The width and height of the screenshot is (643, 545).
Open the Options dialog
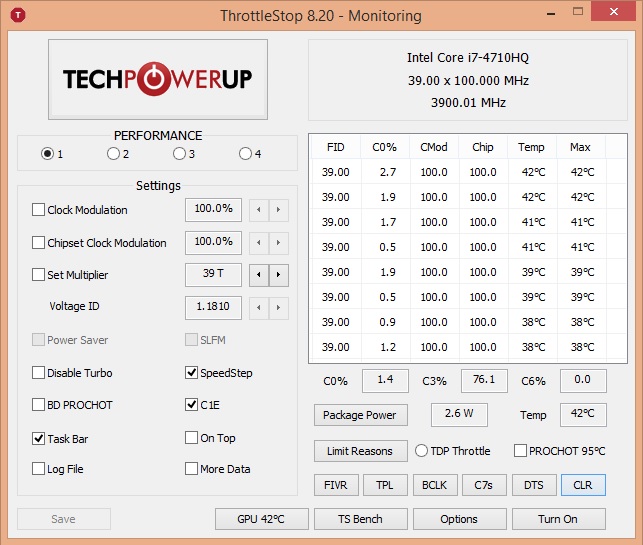click(x=460, y=519)
